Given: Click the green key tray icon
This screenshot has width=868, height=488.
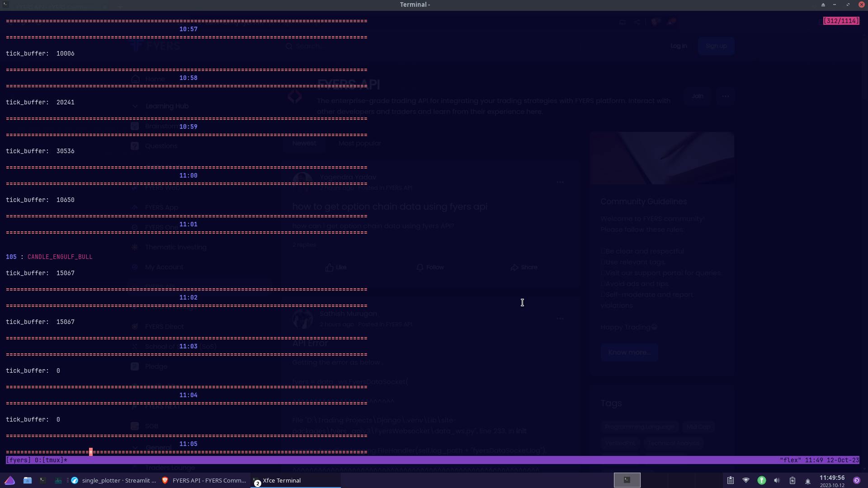Looking at the screenshot, I should point(761,480).
